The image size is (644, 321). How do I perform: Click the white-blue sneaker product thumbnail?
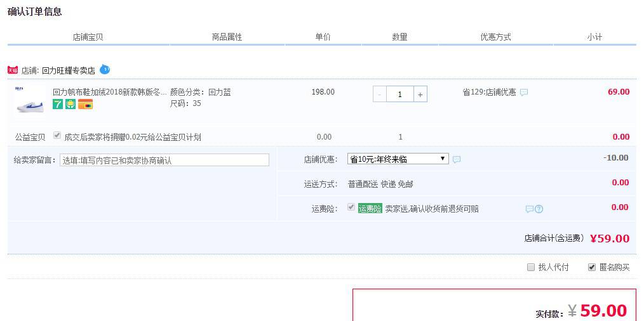29,100
